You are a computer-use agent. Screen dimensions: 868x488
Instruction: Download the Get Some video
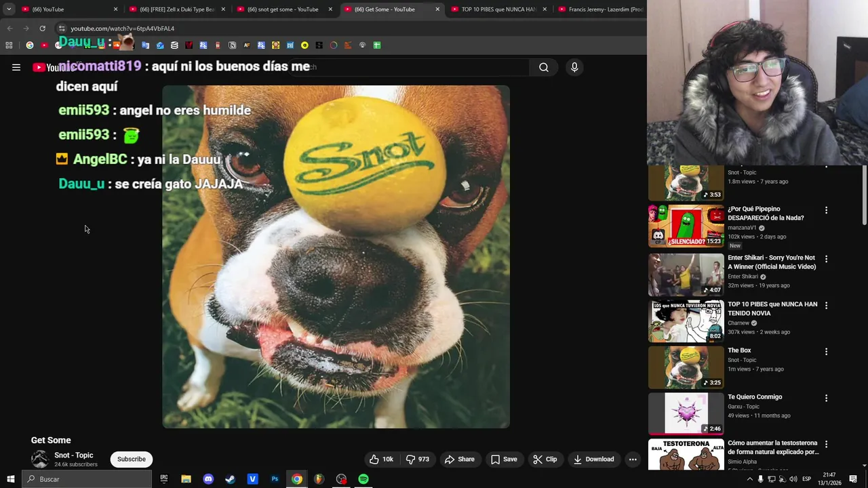(x=593, y=459)
